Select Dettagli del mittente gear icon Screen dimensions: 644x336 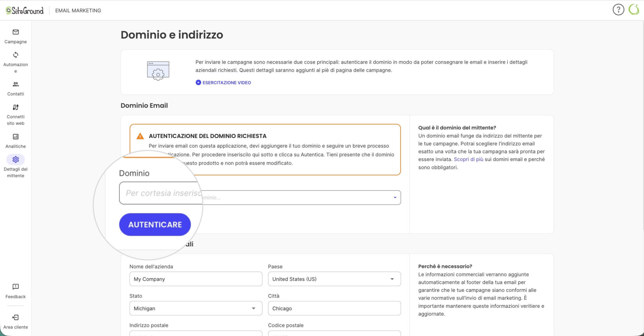click(x=16, y=159)
